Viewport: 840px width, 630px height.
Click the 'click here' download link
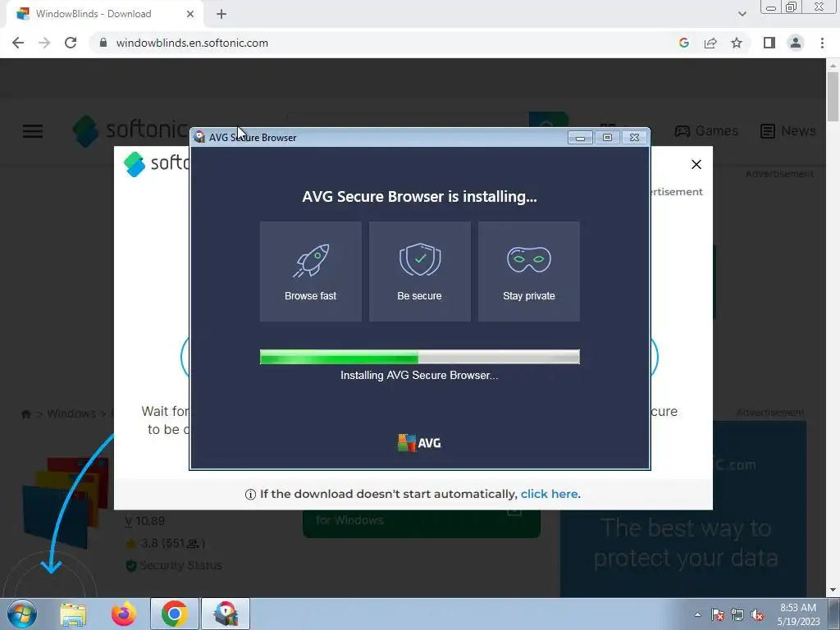click(x=549, y=494)
